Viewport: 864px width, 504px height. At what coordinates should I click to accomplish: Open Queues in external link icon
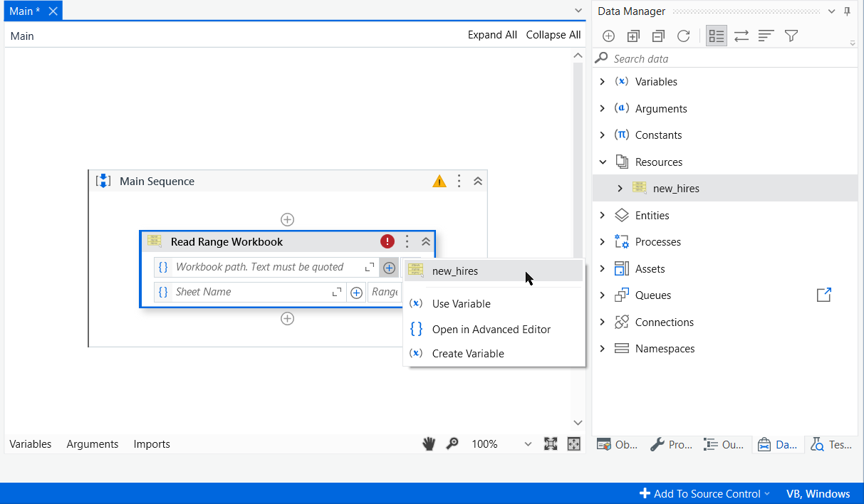coord(823,295)
